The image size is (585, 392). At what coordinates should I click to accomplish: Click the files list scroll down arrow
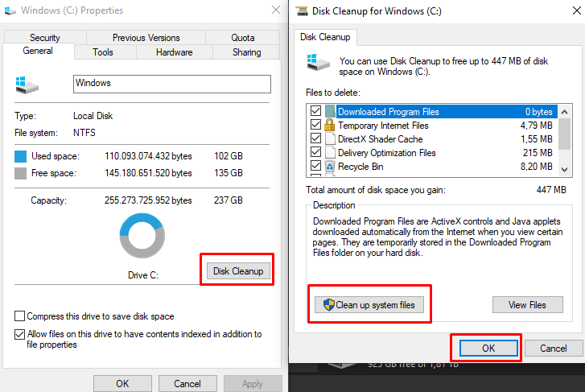pos(564,170)
